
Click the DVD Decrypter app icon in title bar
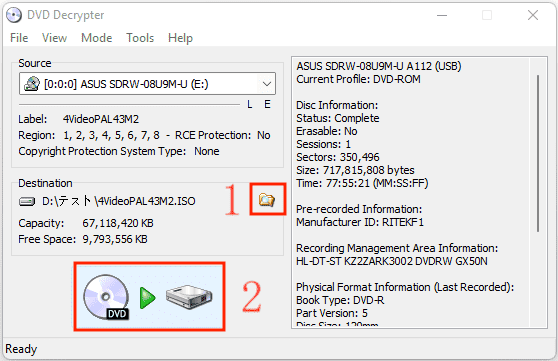click(14, 15)
